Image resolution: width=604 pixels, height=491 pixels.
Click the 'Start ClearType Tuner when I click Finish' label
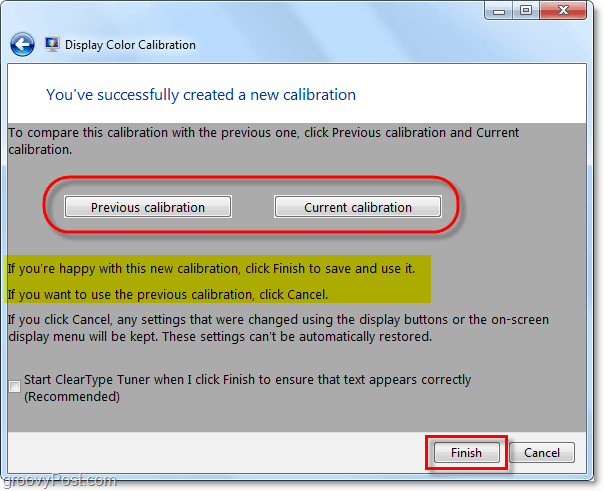[x=247, y=388]
